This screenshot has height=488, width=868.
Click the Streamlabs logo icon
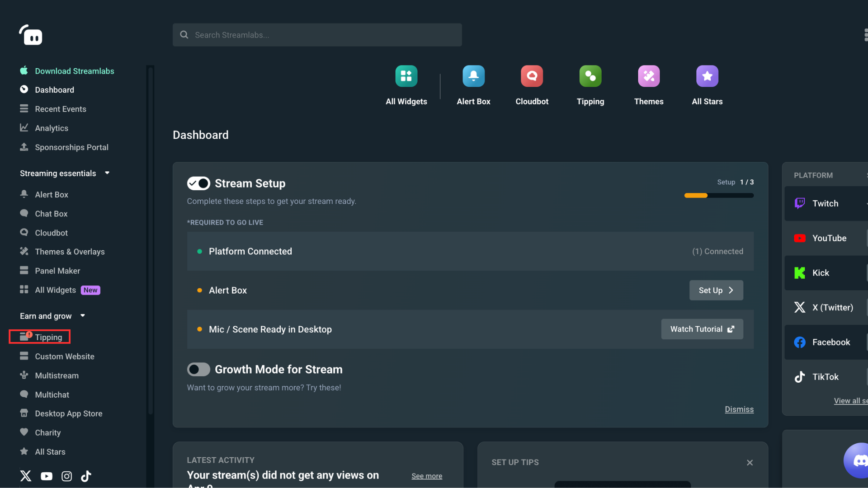click(31, 35)
